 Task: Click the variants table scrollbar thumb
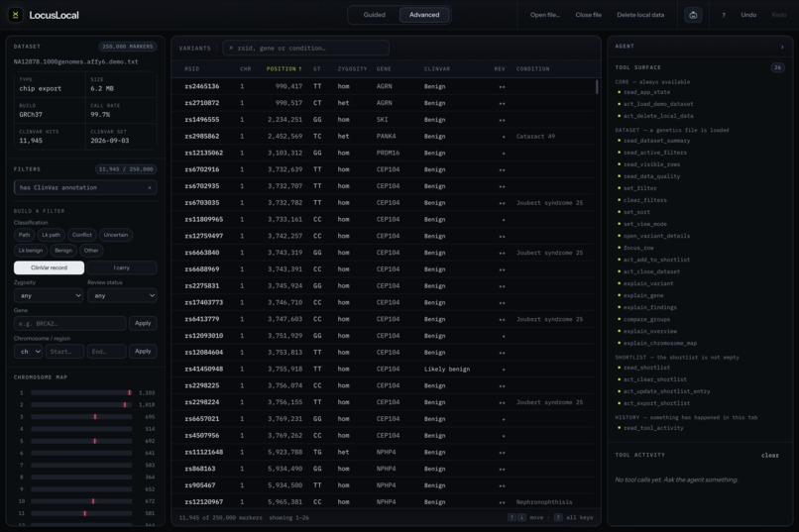click(597, 86)
